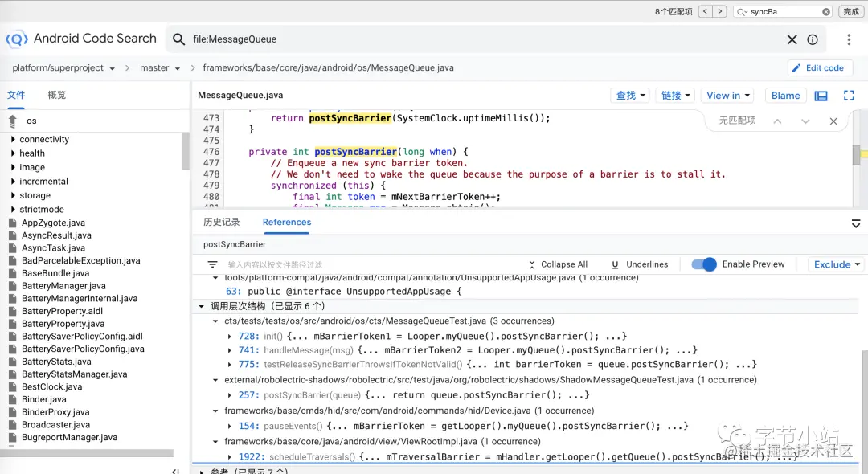Open line 154 pauseEvents() reference
Image resolution: width=868 pixels, height=474 pixels.
[x=464, y=427]
